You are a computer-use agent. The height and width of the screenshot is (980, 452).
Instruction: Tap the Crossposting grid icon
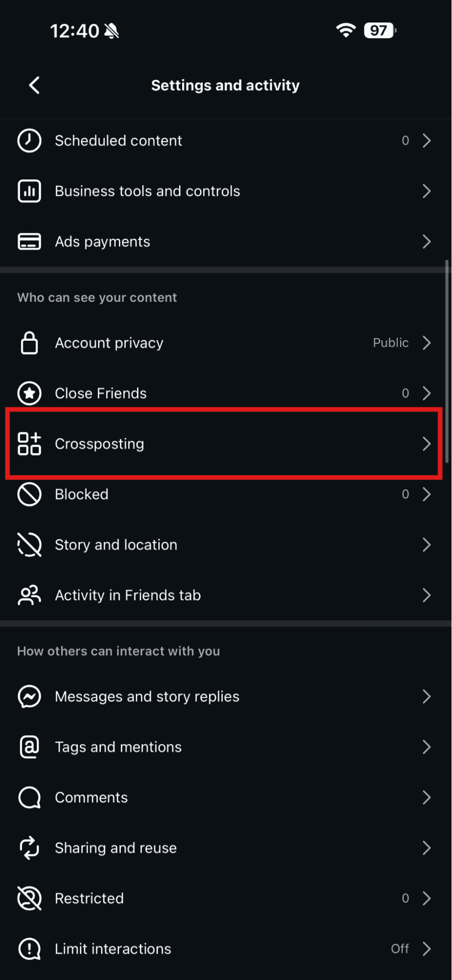pos(29,444)
